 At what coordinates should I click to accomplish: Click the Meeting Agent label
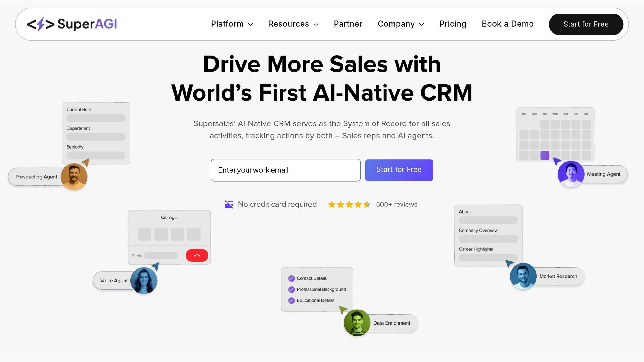pyautogui.click(x=603, y=174)
